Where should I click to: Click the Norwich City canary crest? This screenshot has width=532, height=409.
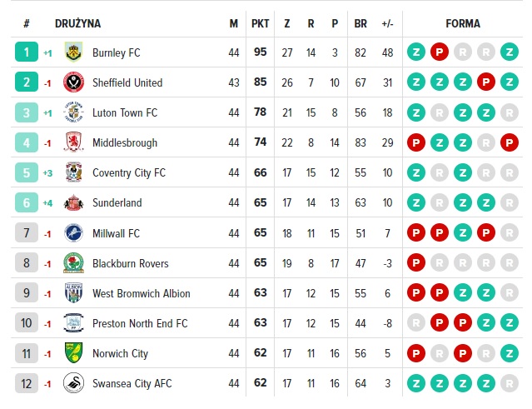tap(73, 353)
